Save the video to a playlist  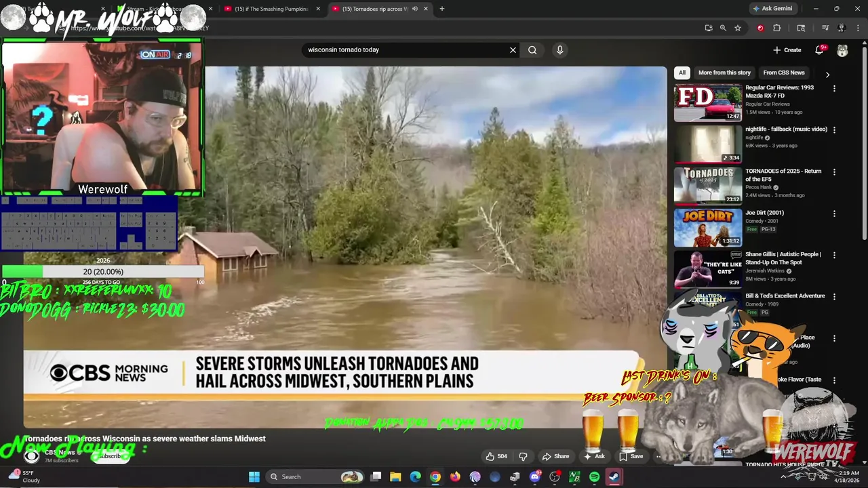coord(631,456)
